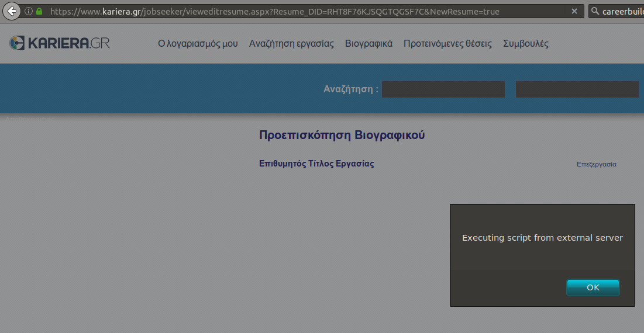Screen dimensions: 644x333
Task: Click the Επιθυμητός Τίτλος Εργασίας label
Action: pos(316,164)
